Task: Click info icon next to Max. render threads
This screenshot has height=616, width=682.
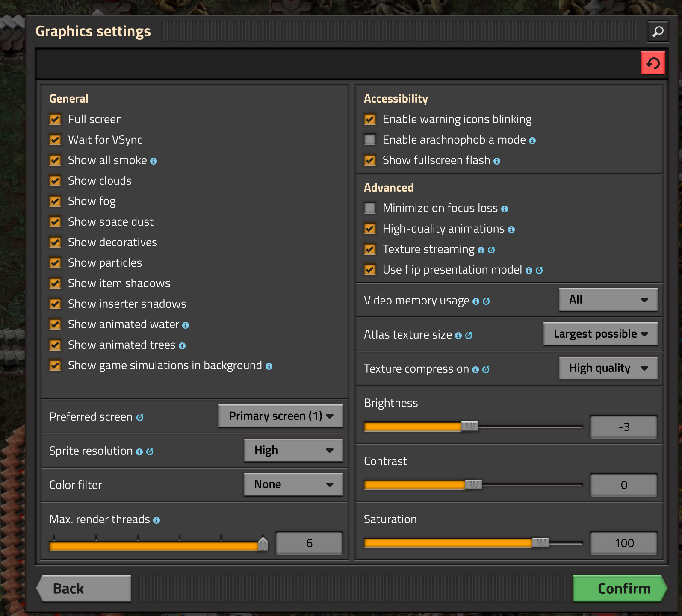Action: (156, 520)
